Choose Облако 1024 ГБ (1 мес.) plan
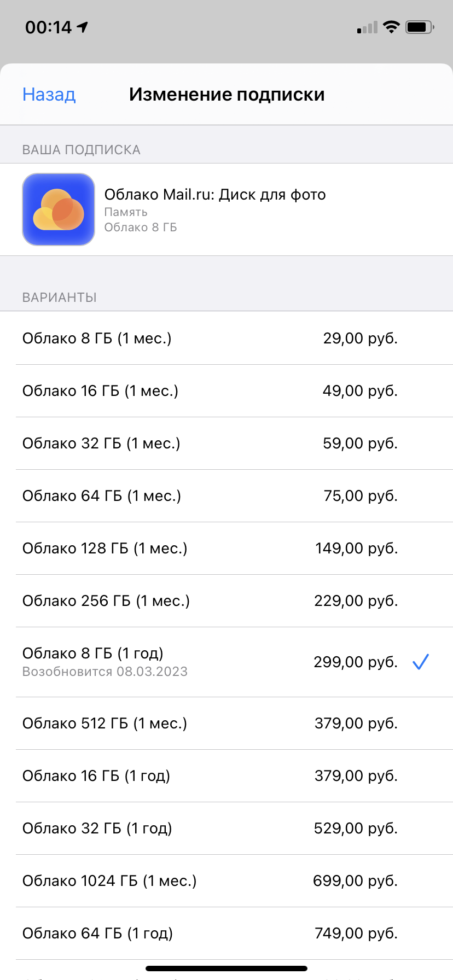Screen dimensions: 453x980 click(x=226, y=881)
